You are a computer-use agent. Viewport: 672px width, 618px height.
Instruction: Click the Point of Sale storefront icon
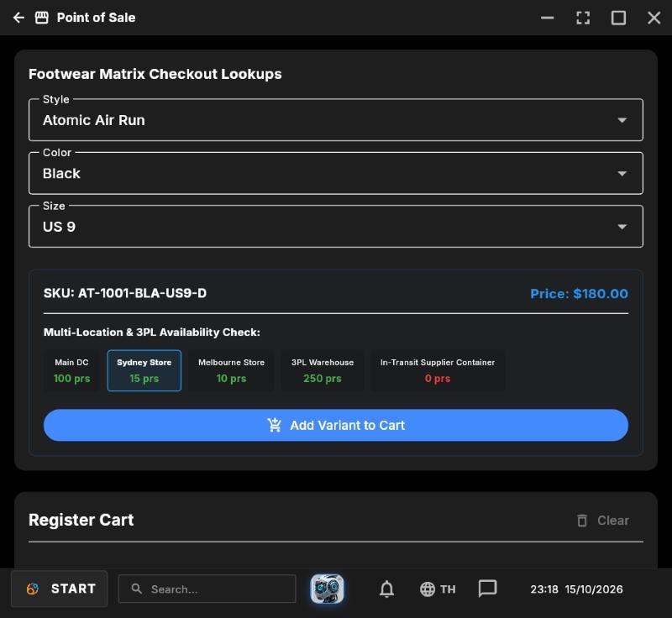[x=41, y=18]
